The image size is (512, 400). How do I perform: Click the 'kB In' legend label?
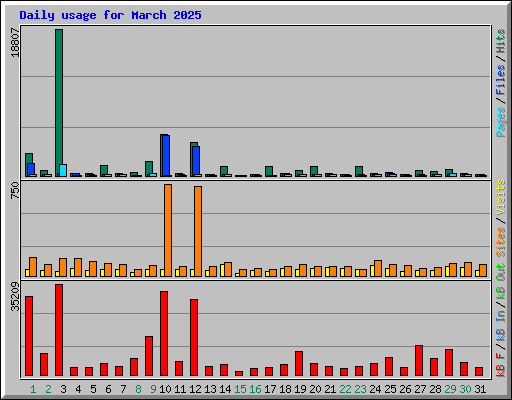[501, 325]
